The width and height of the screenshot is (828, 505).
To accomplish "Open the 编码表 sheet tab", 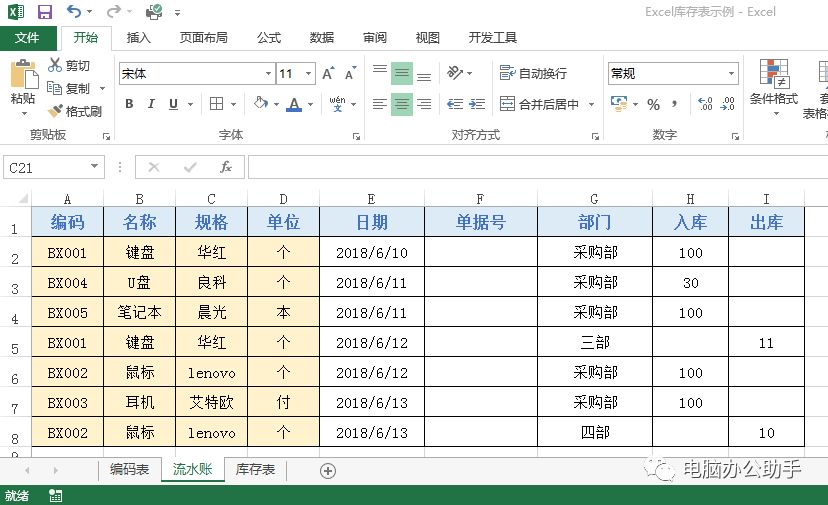I will point(129,469).
